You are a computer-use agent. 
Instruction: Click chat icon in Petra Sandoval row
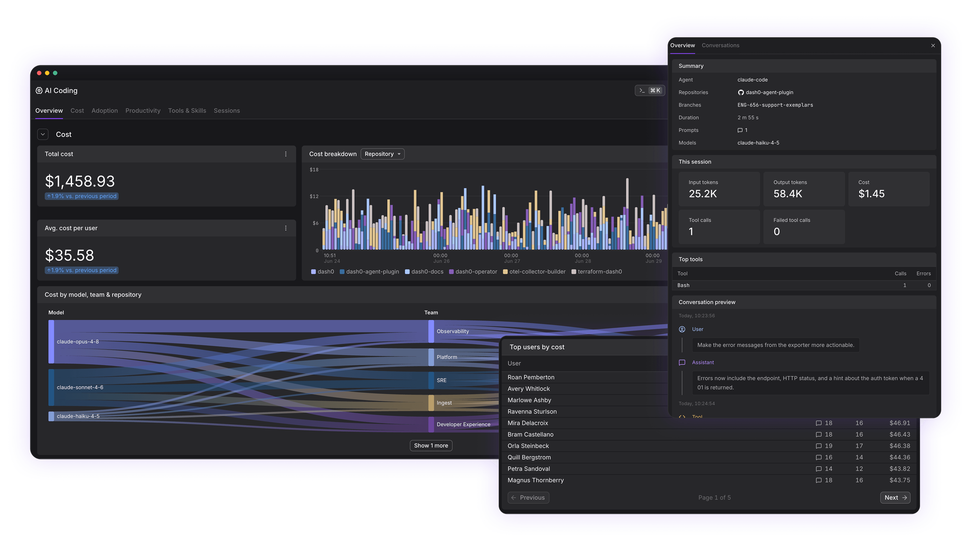819,469
